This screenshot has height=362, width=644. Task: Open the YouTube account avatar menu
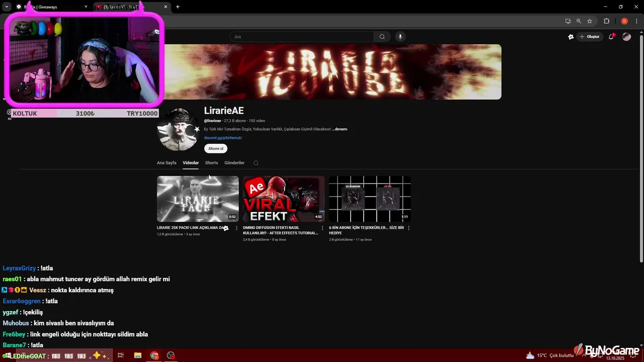(x=626, y=37)
